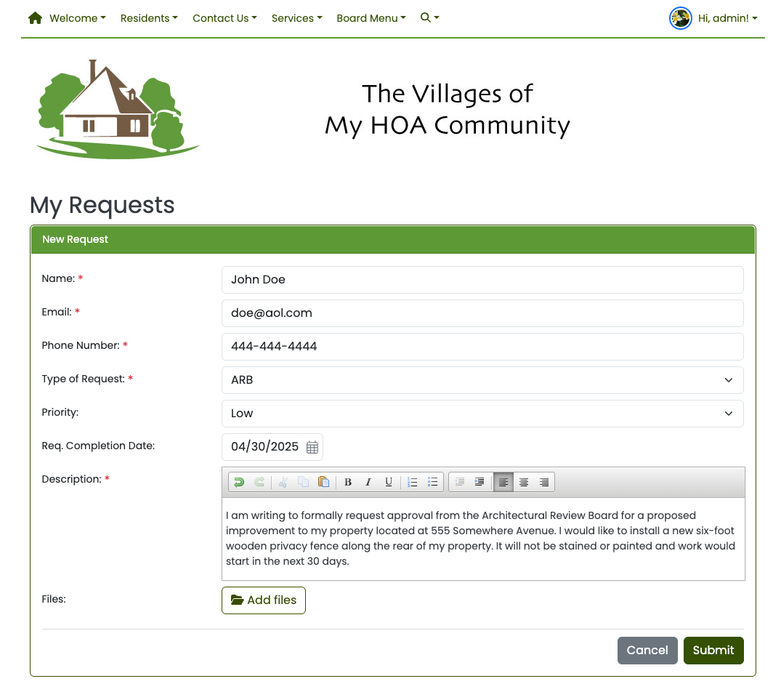Toggle underline formatting in the editor
781x700 pixels.
pyautogui.click(x=389, y=482)
